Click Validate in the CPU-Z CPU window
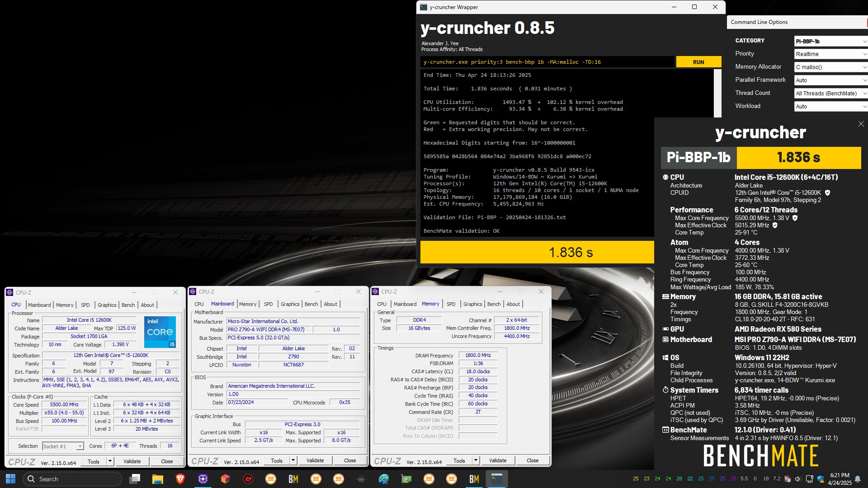Image resolution: width=868 pixels, height=488 pixels. 132,461
